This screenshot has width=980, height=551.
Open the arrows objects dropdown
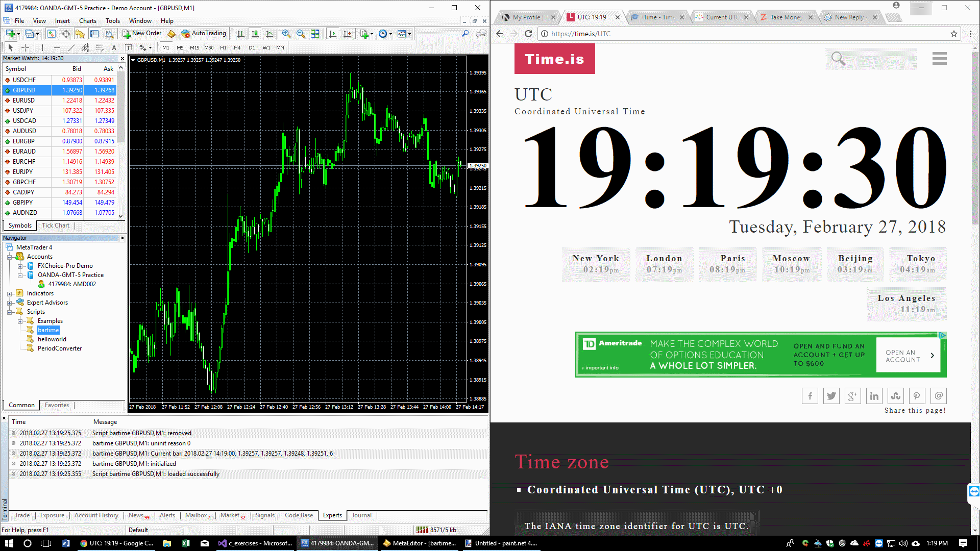click(x=150, y=47)
